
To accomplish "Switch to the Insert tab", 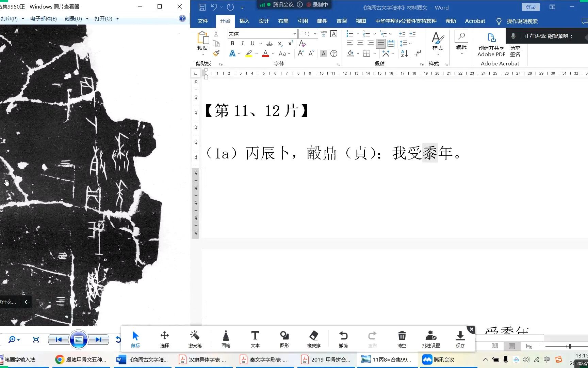I will coord(244,21).
